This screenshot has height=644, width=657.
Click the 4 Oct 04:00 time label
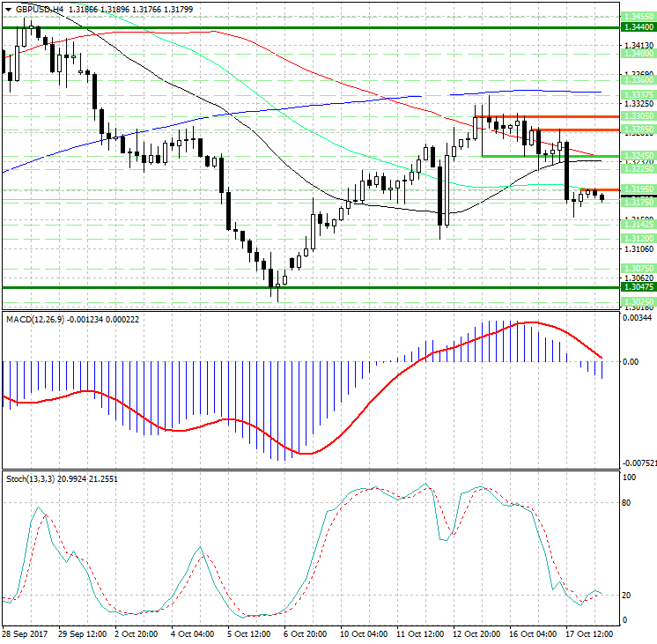192,634
